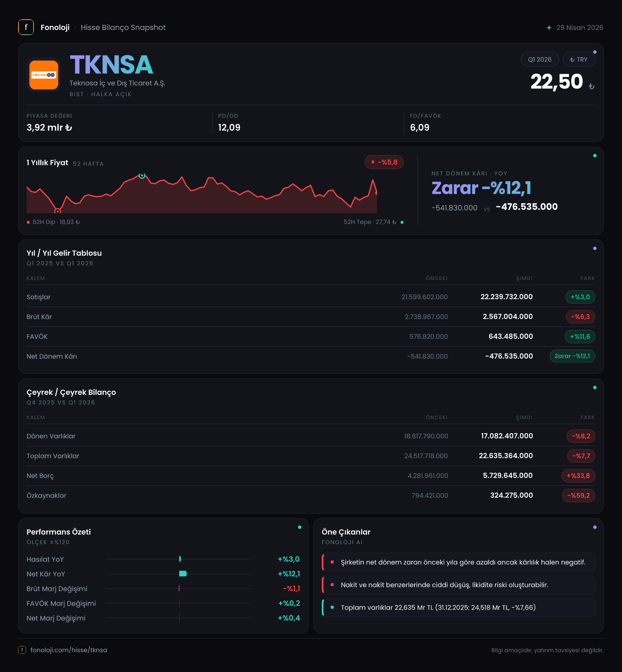
Task: Click the teal dot beside 52H Tepe
Action: pos(402,222)
